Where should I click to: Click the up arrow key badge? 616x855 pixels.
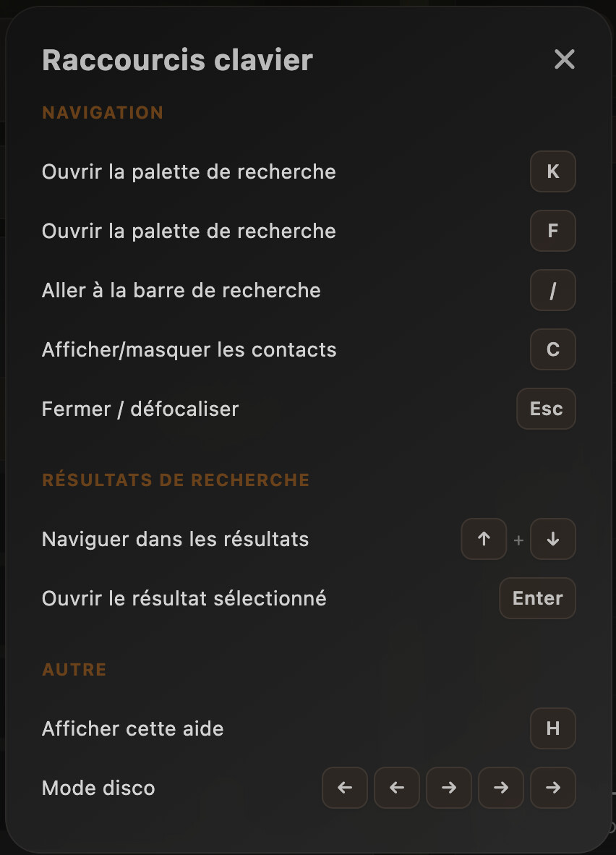click(484, 539)
